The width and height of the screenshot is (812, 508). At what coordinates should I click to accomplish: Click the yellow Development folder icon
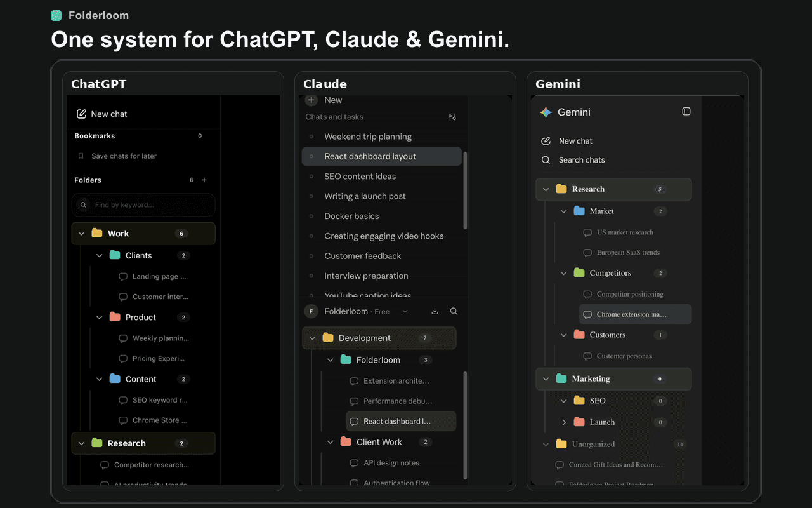(x=328, y=338)
